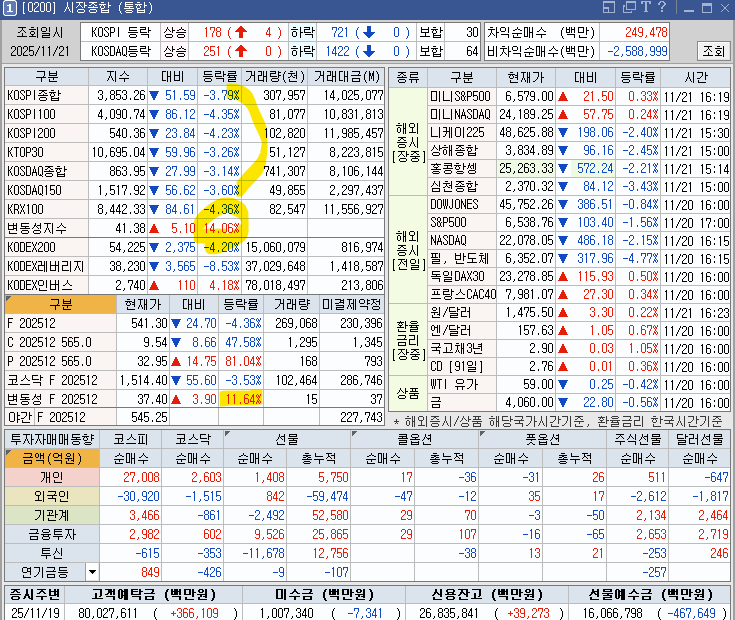This screenshot has height=620, width=735.
Task: Click the window number 1 icon in title bar
Action: pos(9,7)
